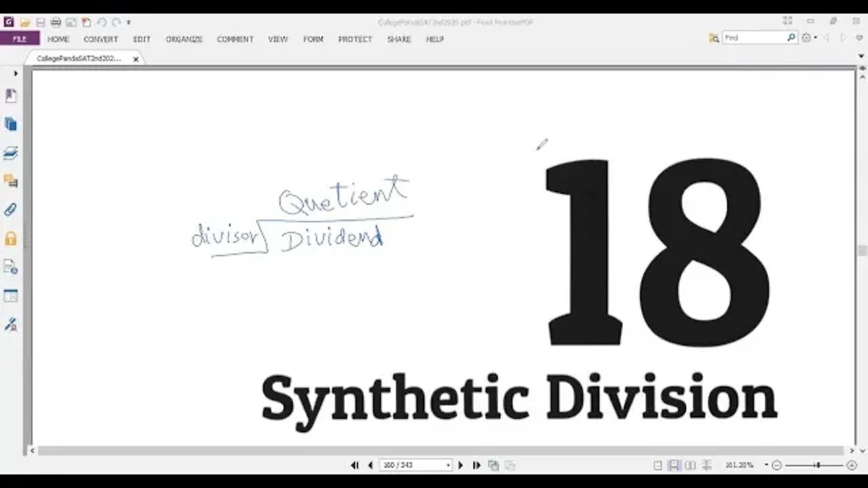Image resolution: width=868 pixels, height=488 pixels.
Task: Click the Redo arrow in quick access toolbar
Action: (117, 22)
